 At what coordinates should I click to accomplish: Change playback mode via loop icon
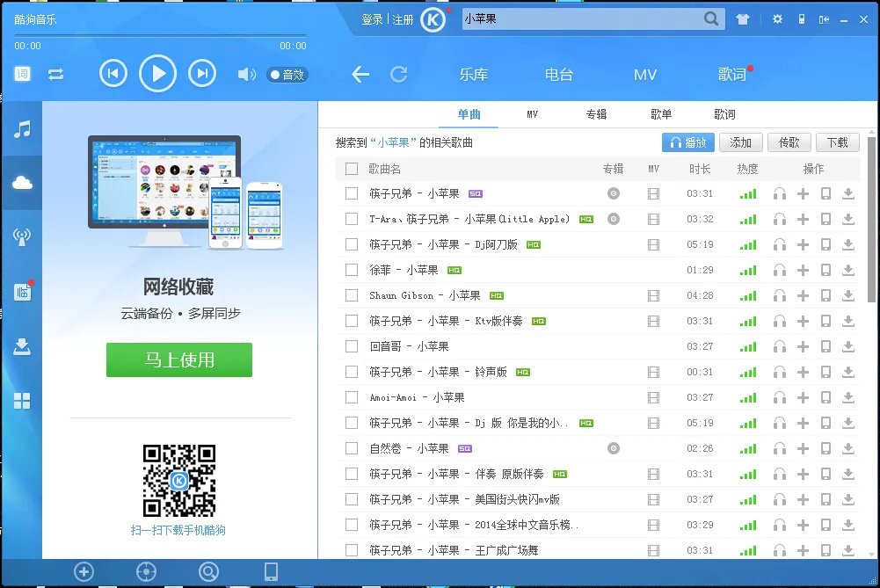[x=55, y=75]
